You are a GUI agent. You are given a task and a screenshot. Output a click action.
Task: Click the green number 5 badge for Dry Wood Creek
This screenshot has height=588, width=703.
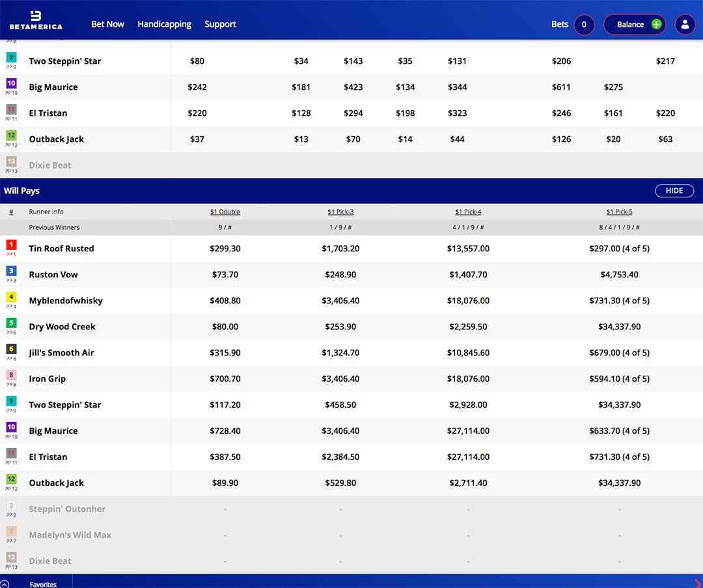click(x=11, y=324)
